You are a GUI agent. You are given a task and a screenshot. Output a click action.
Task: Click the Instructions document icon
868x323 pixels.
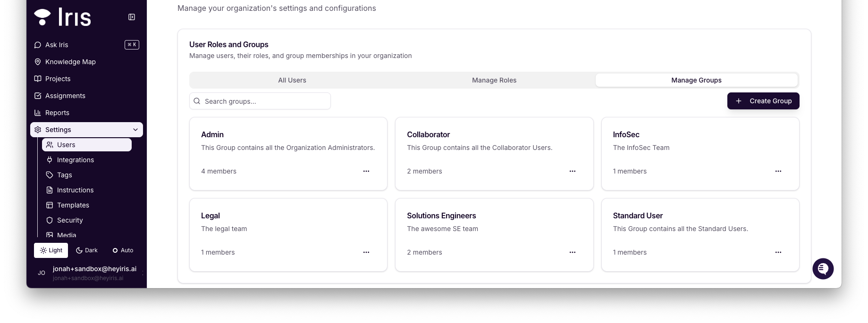[50, 190]
